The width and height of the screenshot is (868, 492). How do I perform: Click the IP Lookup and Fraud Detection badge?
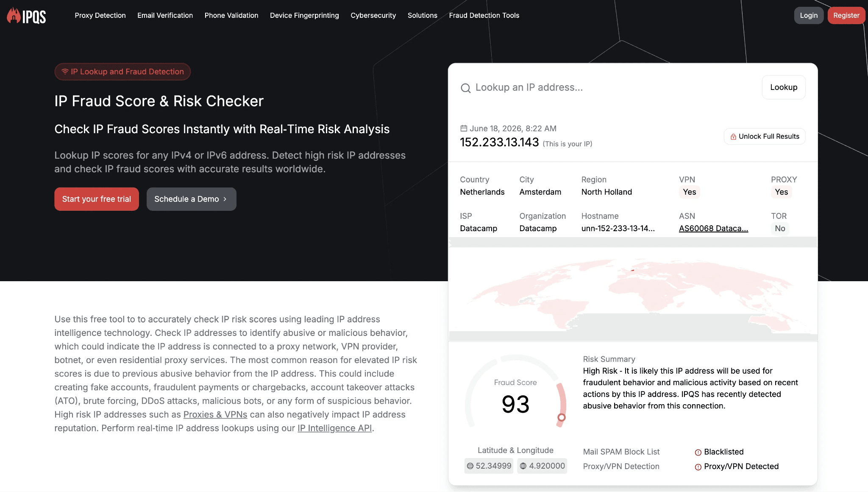122,72
